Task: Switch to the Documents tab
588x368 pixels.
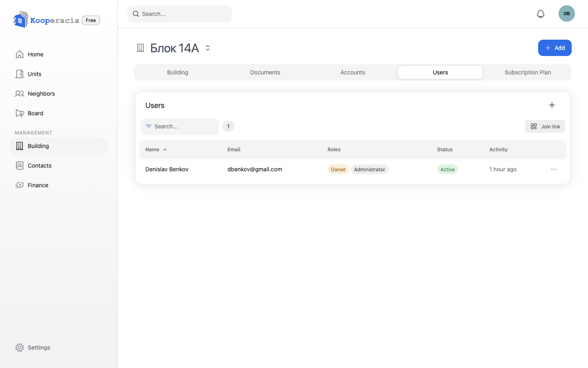Action: pos(265,72)
